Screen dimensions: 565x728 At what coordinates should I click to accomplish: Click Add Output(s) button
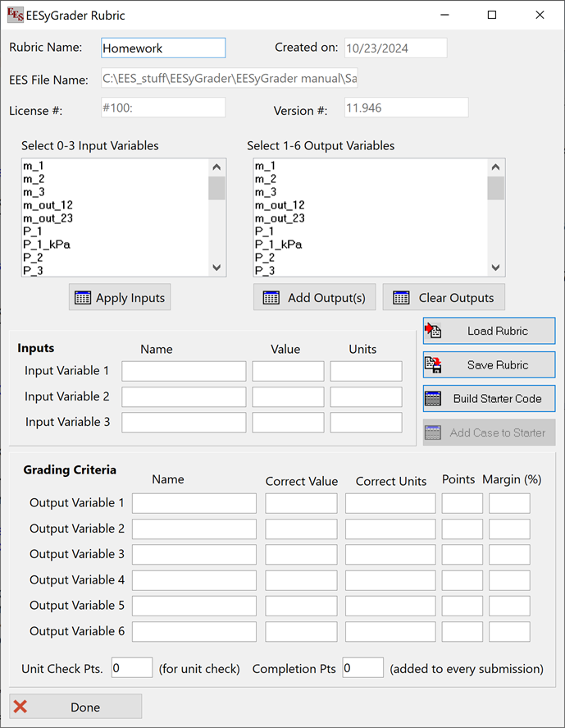(x=315, y=298)
